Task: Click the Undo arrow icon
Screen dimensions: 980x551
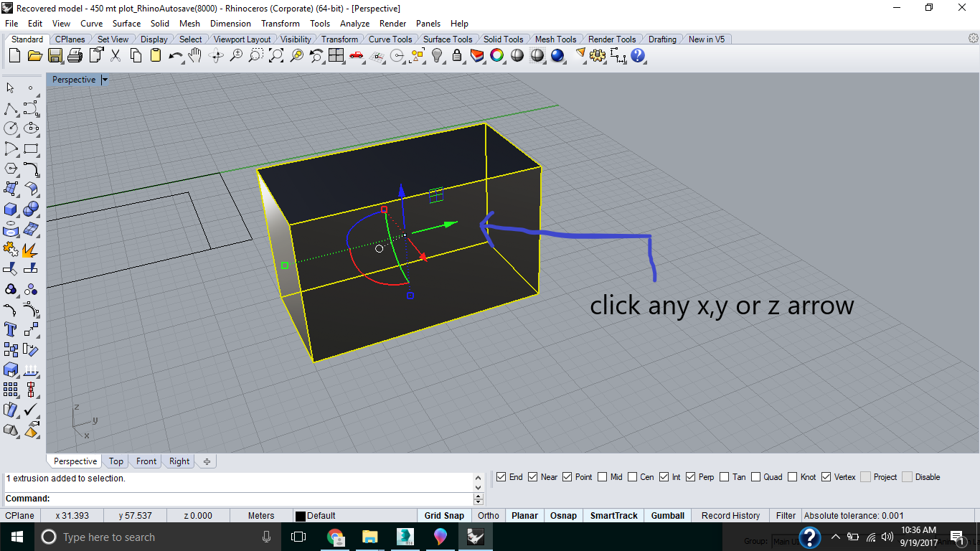Action: [175, 56]
